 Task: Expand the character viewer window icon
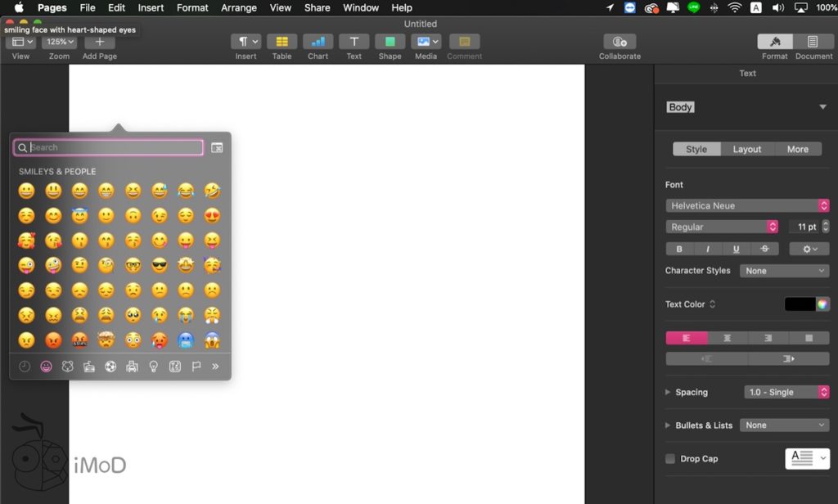217,147
